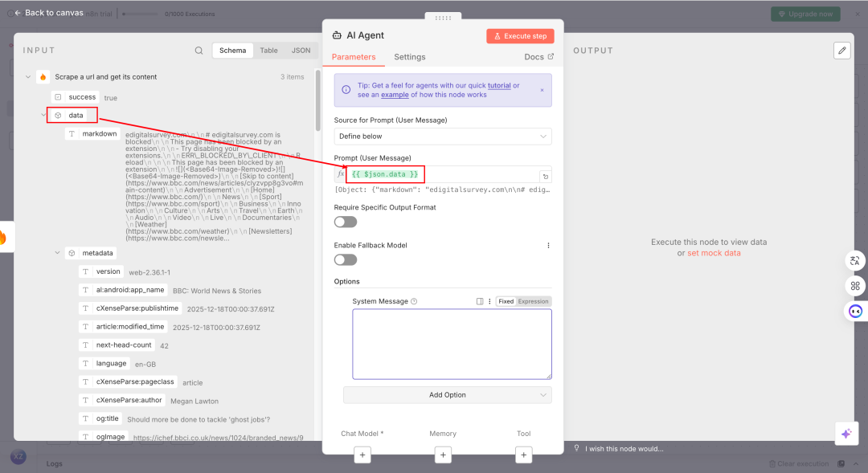Open Enable Fallback Model options menu
868x473 pixels.
point(548,246)
